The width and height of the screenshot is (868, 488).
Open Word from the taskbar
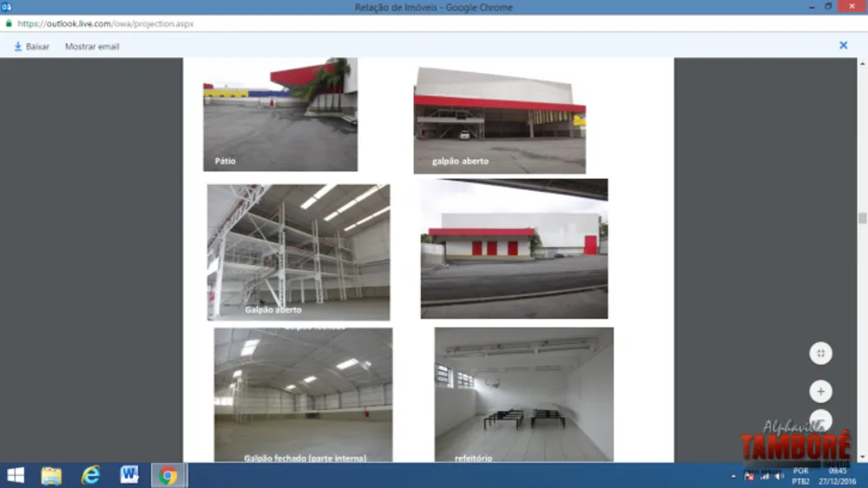tap(129, 475)
